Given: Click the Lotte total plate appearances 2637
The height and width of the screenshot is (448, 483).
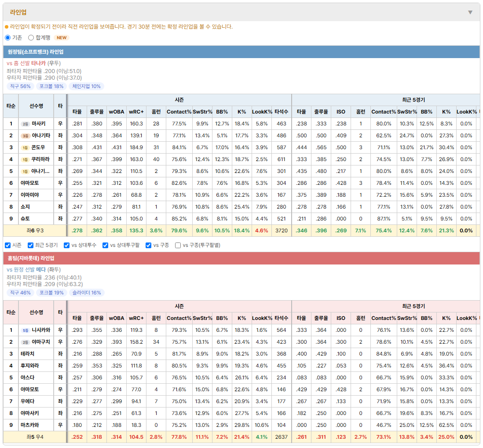Looking at the screenshot, I should (281, 437).
